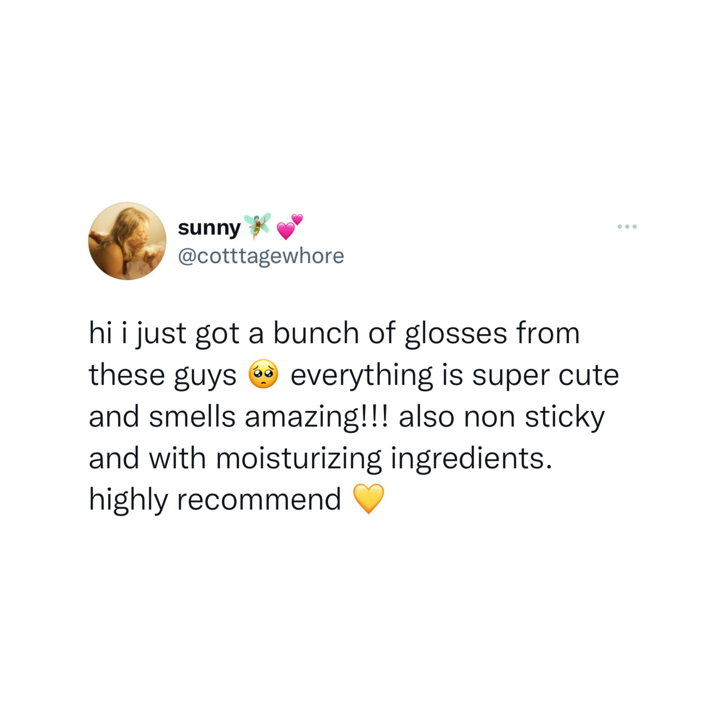The height and width of the screenshot is (728, 728).
Task: Click the pleading face emoji in tweet
Action: 263,374
